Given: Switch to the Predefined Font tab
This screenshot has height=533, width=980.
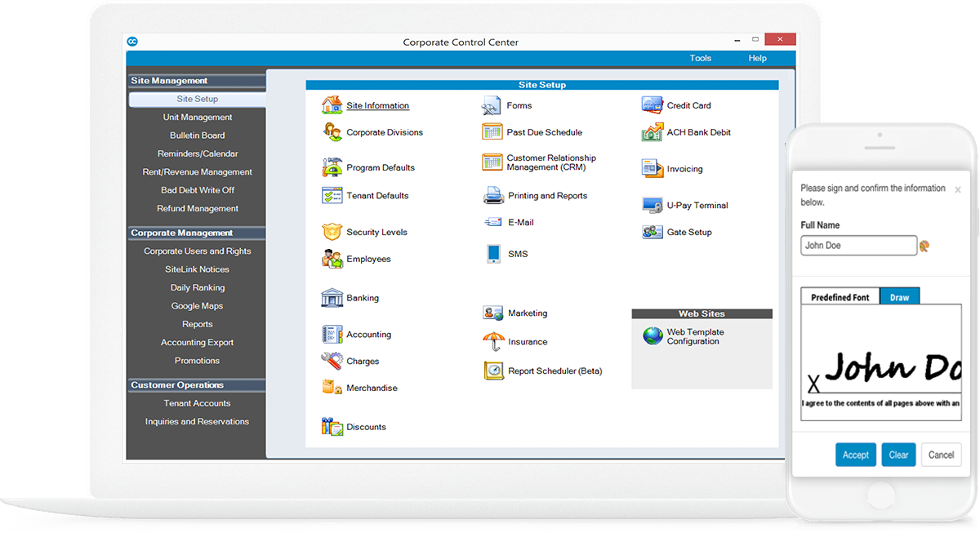Looking at the screenshot, I should pos(840,297).
